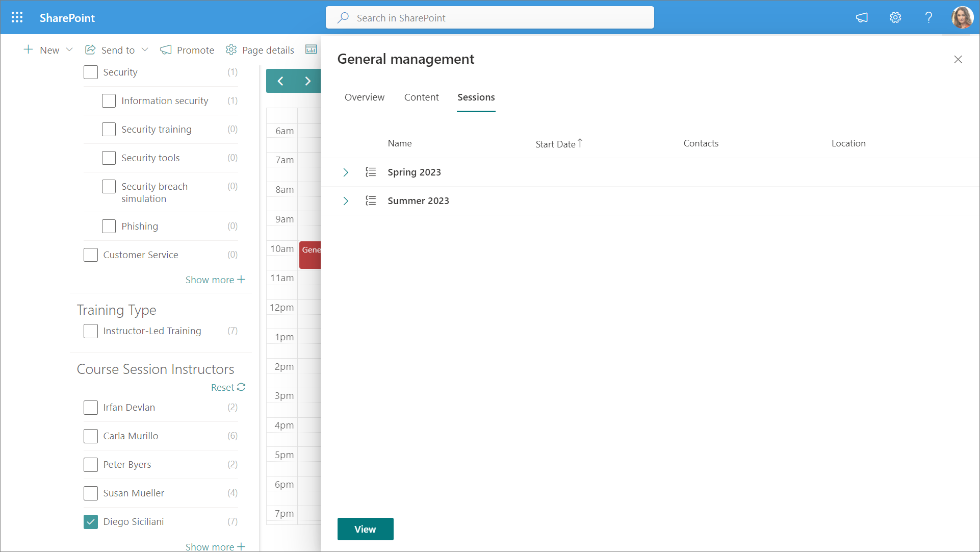Check the Carla Murillo instructor checkbox
The height and width of the screenshot is (552, 980).
coord(91,436)
